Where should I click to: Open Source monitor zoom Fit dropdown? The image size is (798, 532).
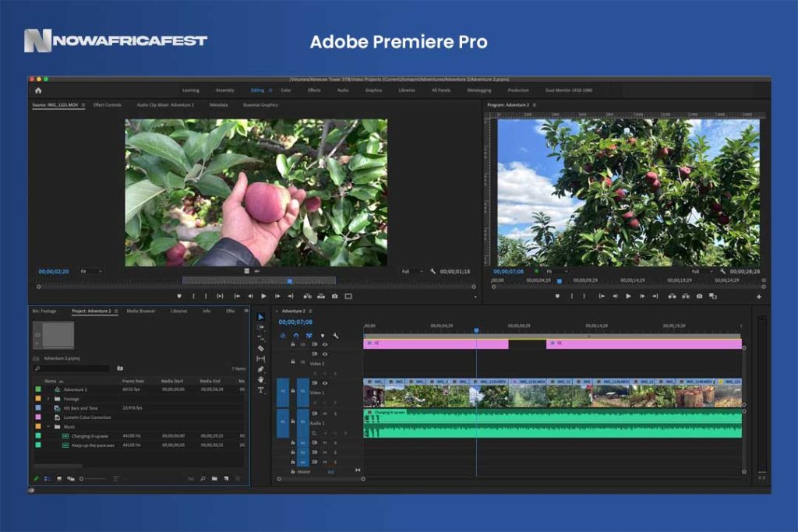[91, 272]
